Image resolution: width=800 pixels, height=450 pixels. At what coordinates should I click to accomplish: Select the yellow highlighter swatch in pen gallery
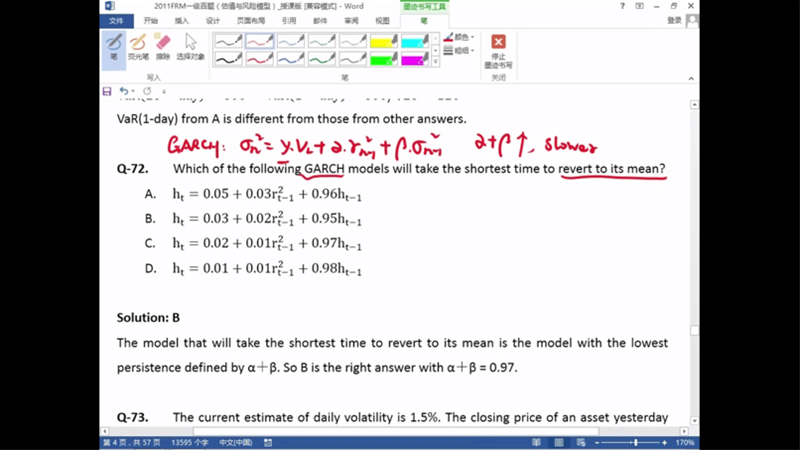coord(384,42)
